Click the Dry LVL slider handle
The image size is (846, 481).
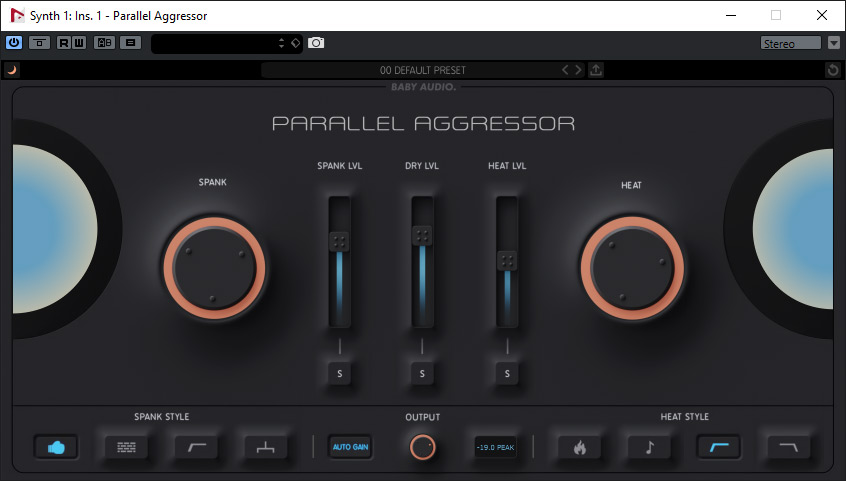[422, 236]
